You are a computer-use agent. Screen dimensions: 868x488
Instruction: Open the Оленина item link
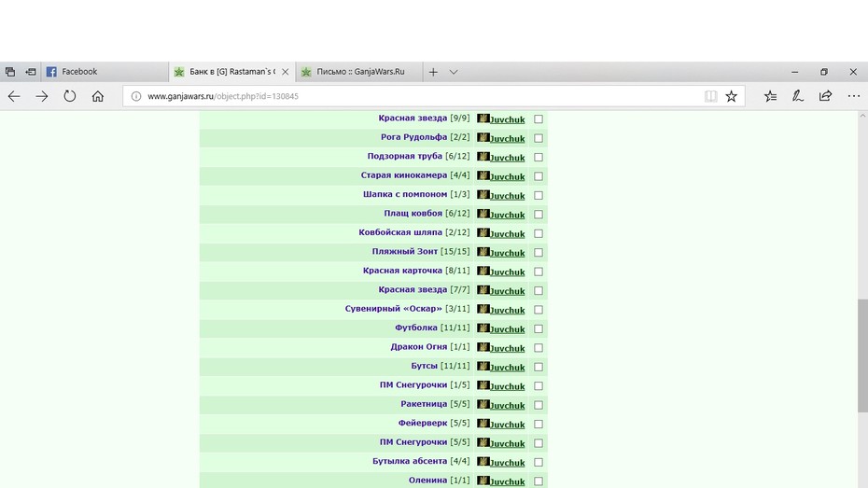[x=427, y=481]
